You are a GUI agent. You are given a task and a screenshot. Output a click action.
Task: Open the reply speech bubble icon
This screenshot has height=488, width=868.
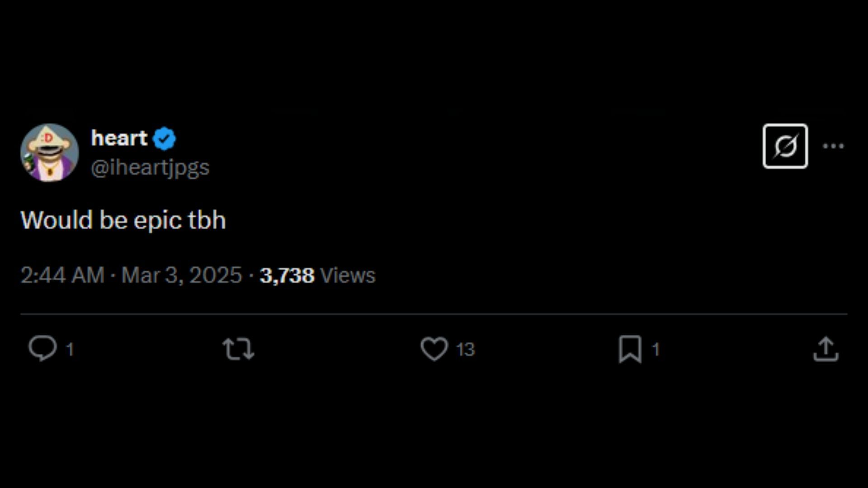[x=42, y=348]
